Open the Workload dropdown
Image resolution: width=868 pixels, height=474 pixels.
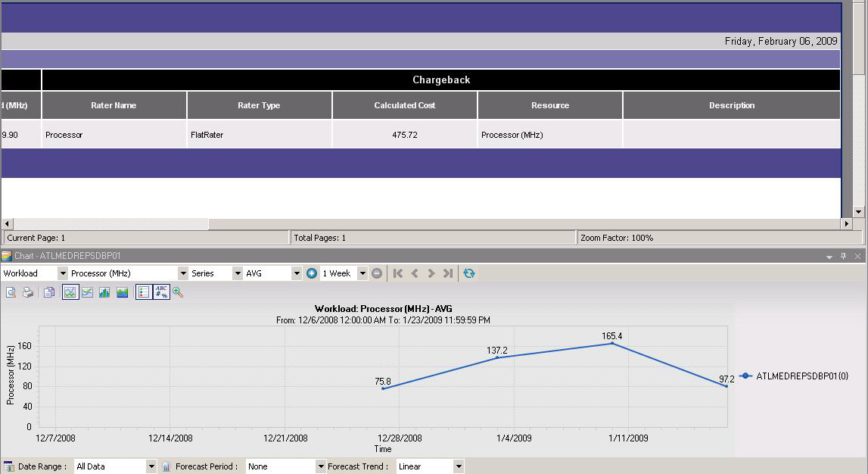(63, 273)
